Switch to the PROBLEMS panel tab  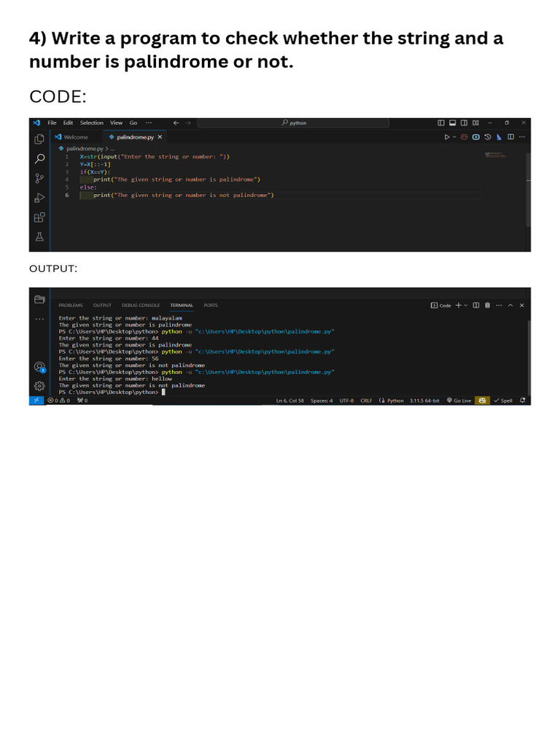pos(71,306)
